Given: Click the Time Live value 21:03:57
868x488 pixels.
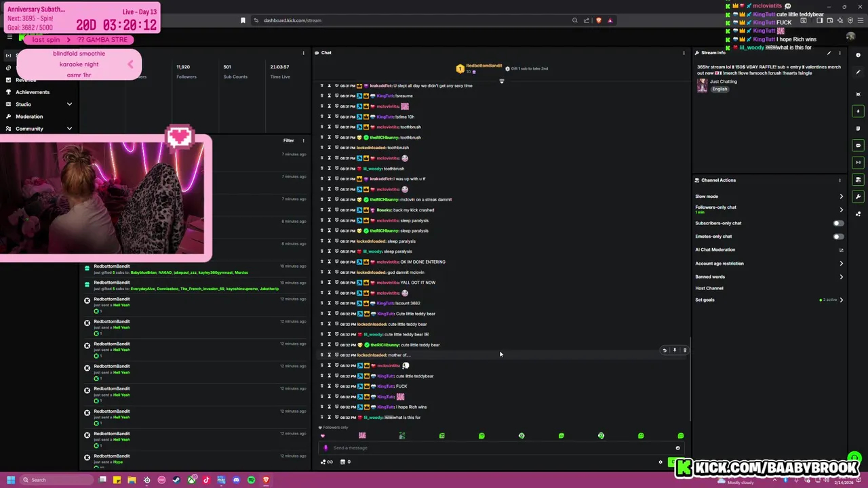Looking at the screenshot, I should click(x=280, y=67).
